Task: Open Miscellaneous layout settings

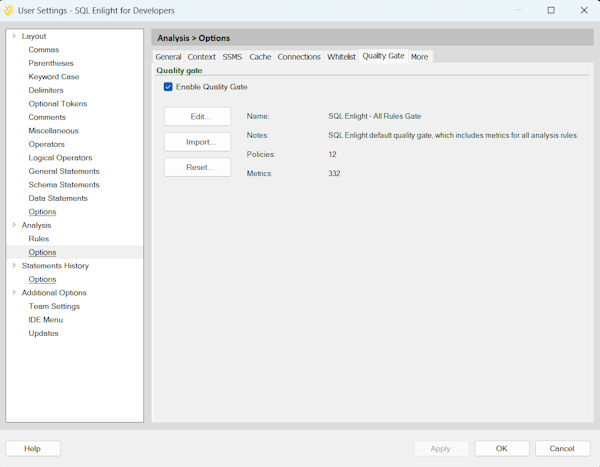Action: pyautogui.click(x=54, y=131)
